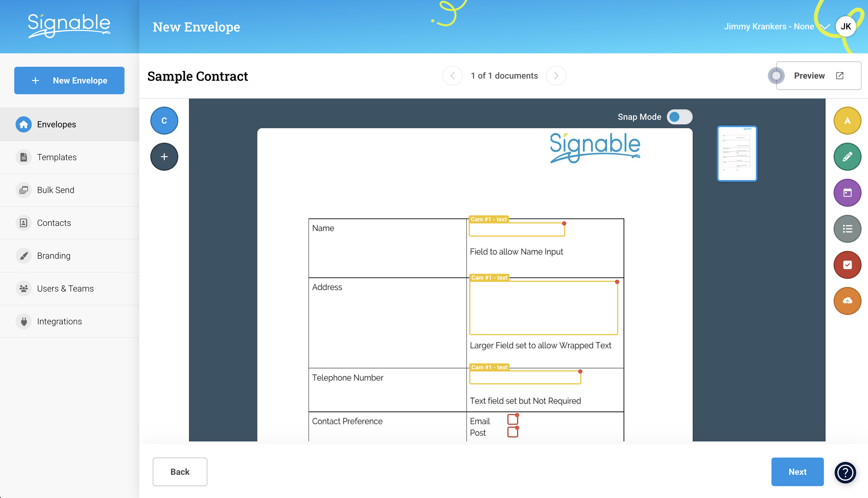Click the Back button
This screenshot has width=868, height=498.
180,472
